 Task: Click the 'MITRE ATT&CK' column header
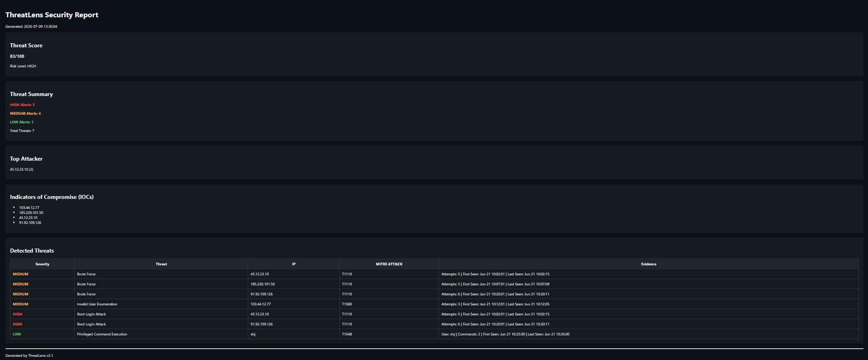(389, 264)
